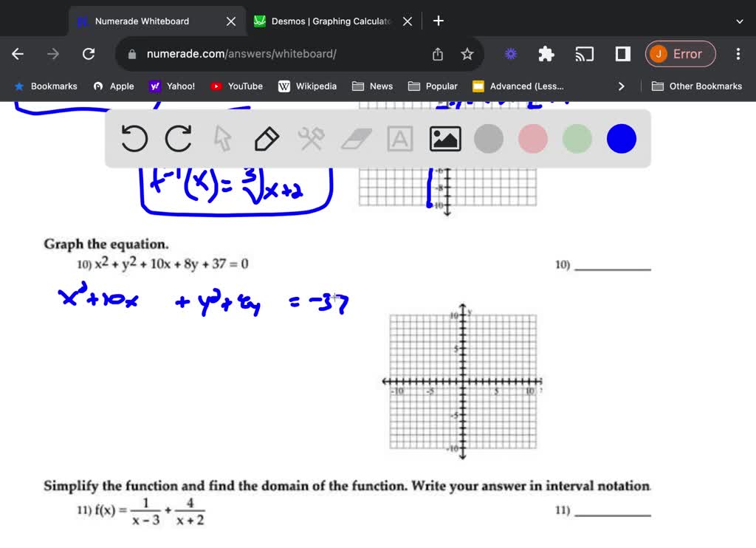This screenshot has height=548, width=756.
Task: Click the Error profile button
Action: point(680,53)
